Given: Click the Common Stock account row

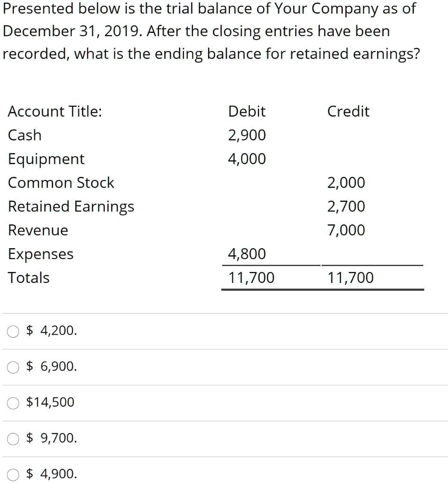Looking at the screenshot, I should (x=61, y=183).
